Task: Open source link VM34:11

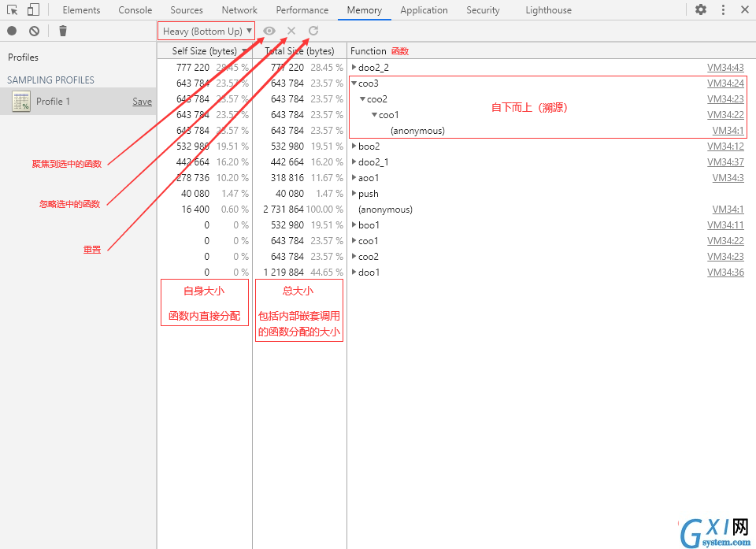Action: point(725,225)
